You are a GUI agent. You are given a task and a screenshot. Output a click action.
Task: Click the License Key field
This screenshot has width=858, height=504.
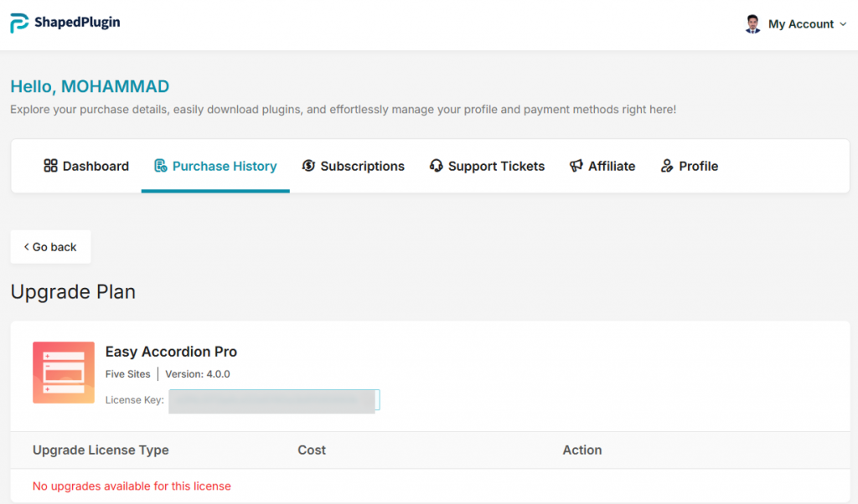274,401
